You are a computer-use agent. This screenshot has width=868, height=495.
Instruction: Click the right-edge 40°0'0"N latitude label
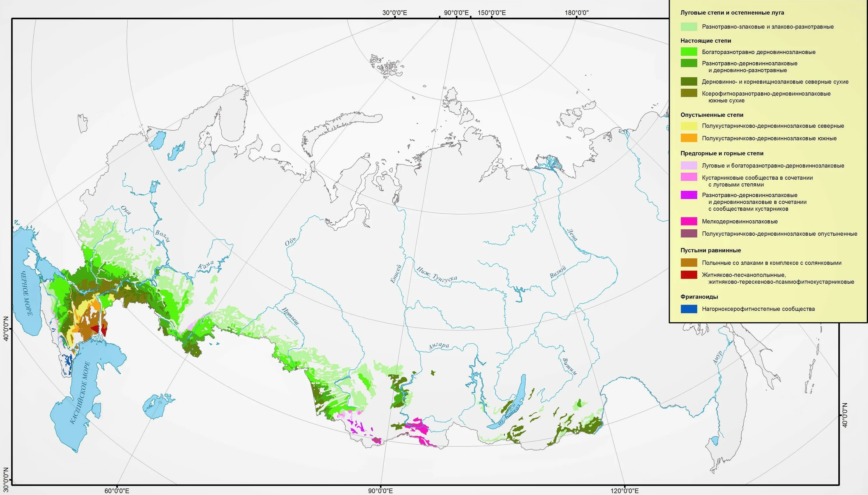tap(845, 415)
